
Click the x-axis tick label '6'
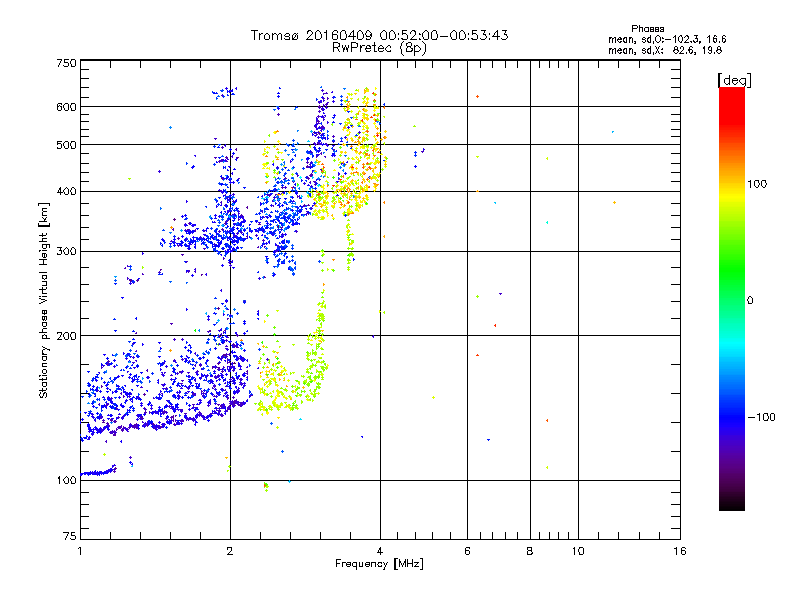coord(467,551)
